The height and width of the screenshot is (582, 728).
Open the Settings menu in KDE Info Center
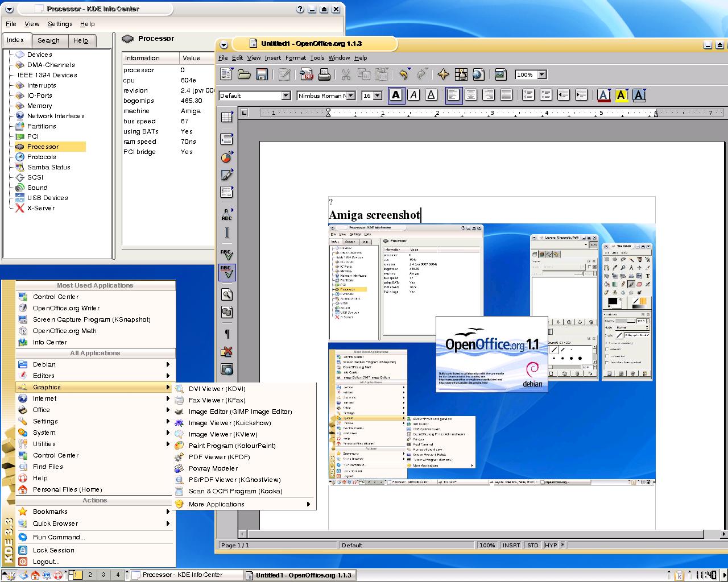pyautogui.click(x=60, y=24)
